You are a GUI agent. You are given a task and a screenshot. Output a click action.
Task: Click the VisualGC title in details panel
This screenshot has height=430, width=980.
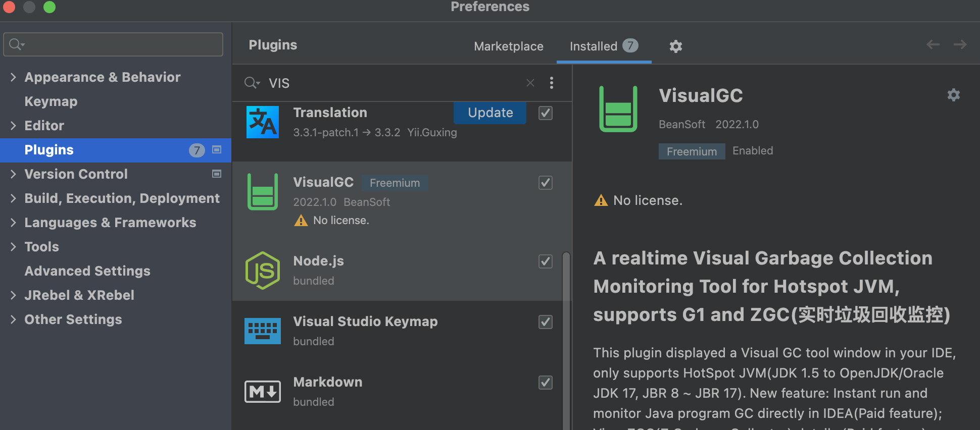click(x=701, y=95)
